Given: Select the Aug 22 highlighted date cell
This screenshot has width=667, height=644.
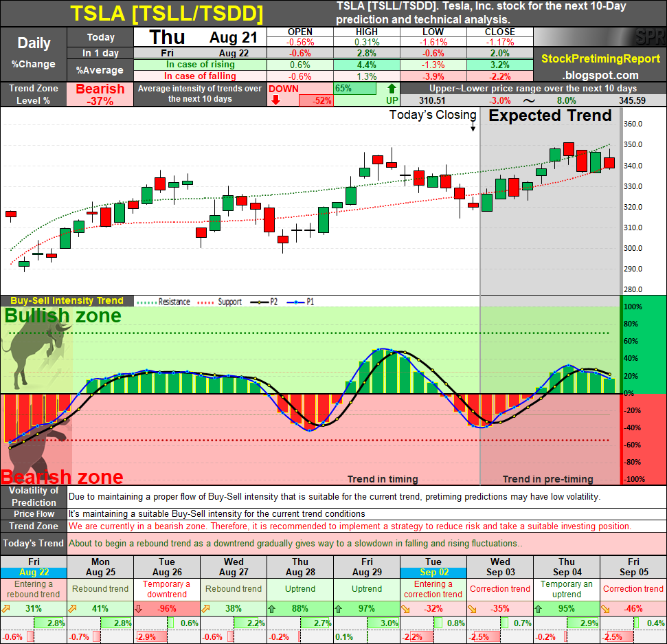Looking at the screenshot, I should tap(34, 573).
